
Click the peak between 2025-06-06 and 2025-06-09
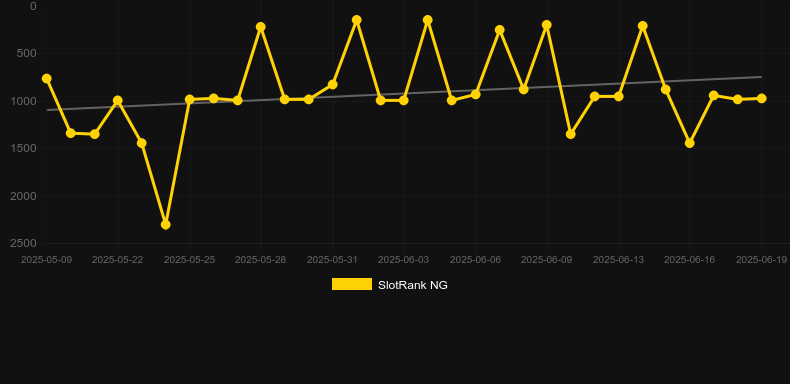[x=500, y=30]
